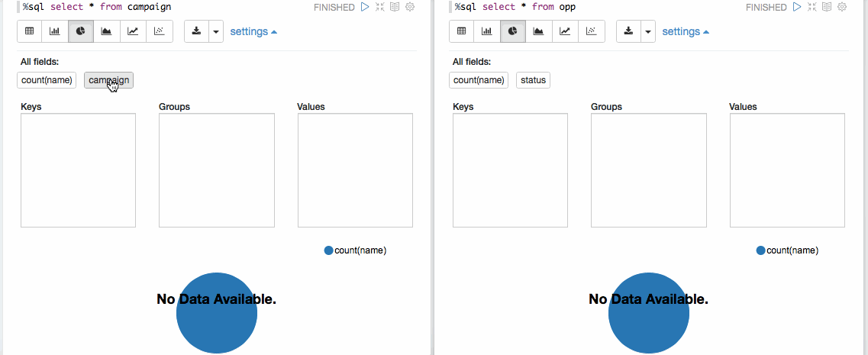868x355 pixels.
Task: Hide editor of campaign paragraph
Action: 379,7
